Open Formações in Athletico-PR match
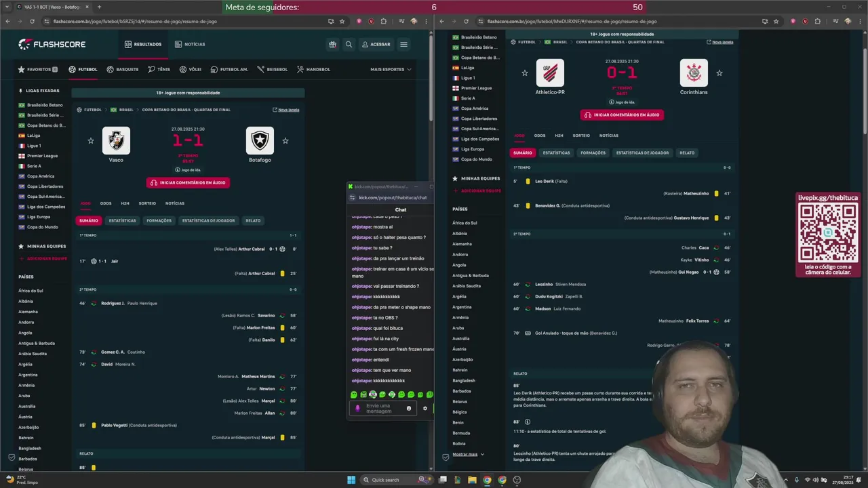This screenshot has height=488, width=868. pos(593,153)
